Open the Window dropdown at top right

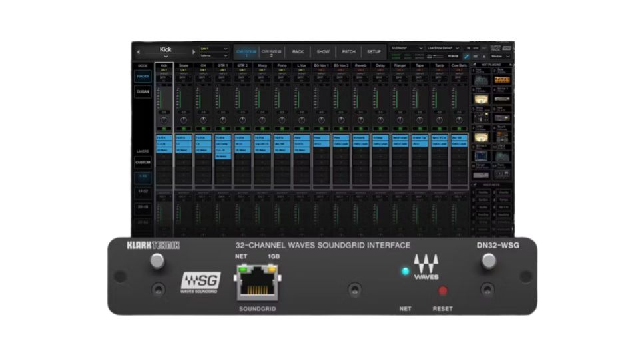[x=500, y=57]
